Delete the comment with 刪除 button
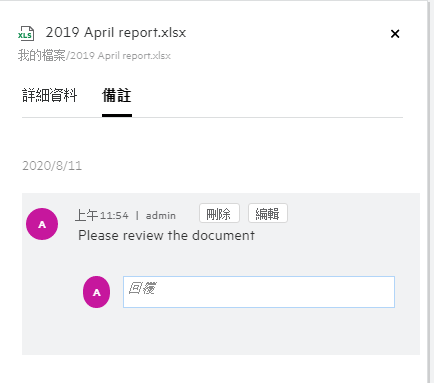 click(219, 213)
